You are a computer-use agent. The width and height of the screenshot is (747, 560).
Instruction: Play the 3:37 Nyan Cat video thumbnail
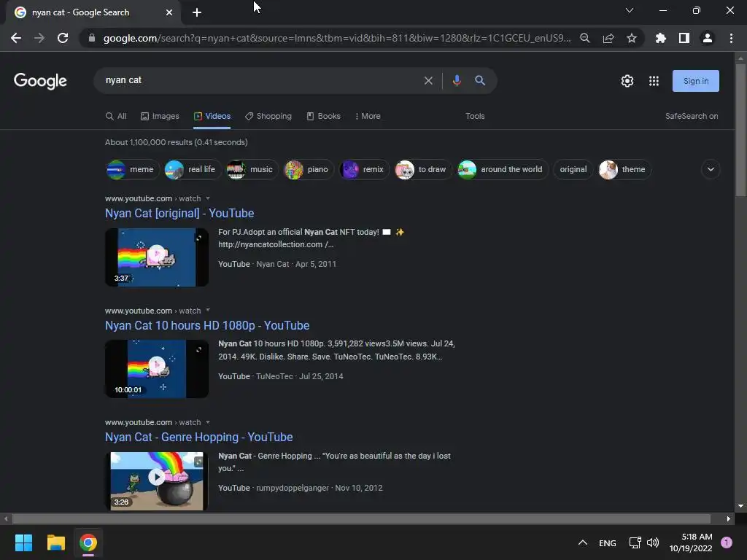pyautogui.click(x=157, y=257)
